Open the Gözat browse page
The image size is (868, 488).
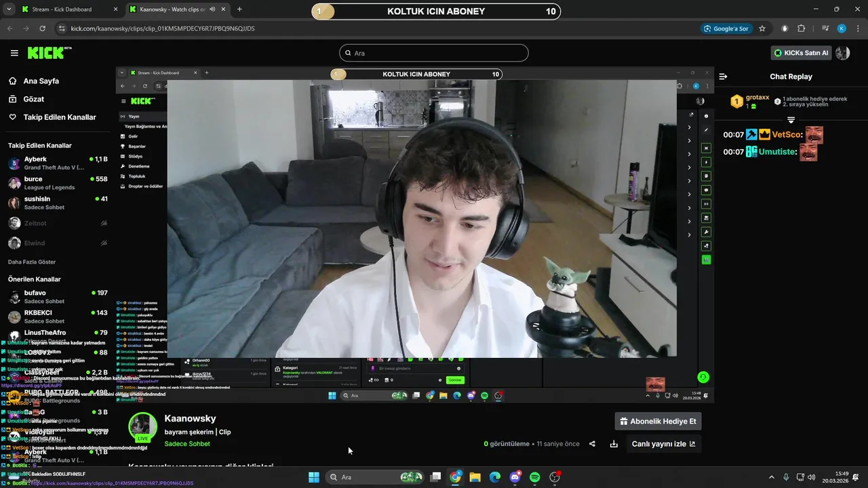tap(34, 99)
